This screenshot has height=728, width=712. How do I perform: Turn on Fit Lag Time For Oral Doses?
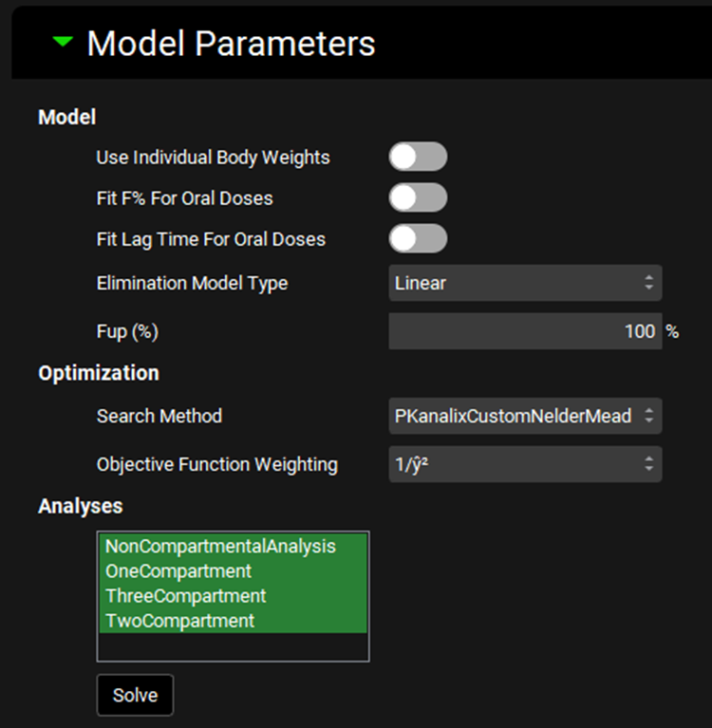(418, 239)
